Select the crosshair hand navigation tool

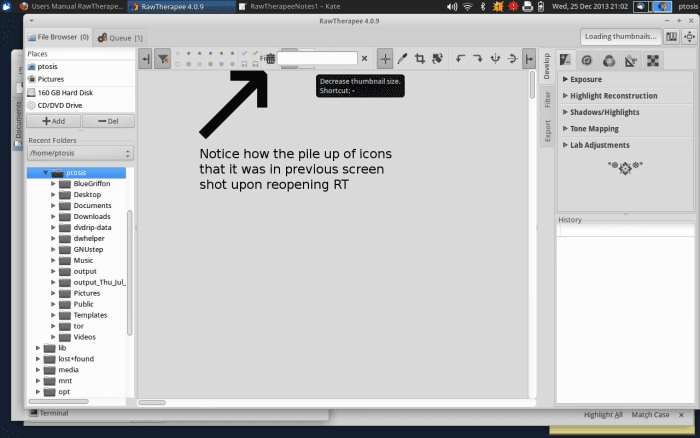385,59
